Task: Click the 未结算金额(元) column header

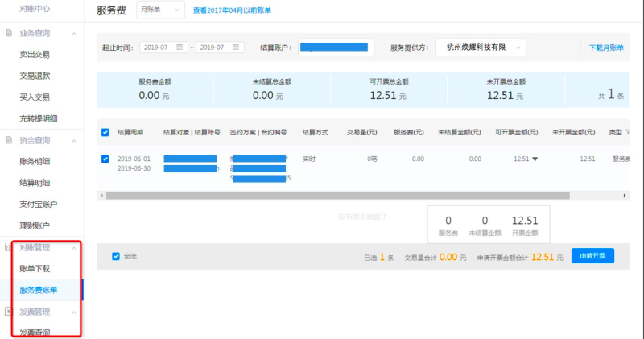Action: click(459, 132)
